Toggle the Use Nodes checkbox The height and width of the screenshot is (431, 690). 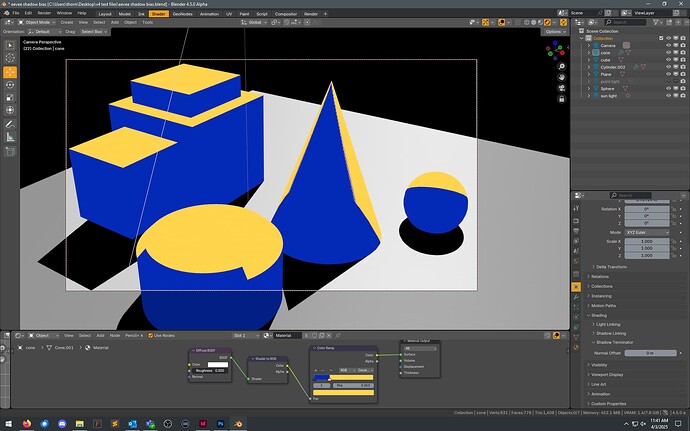tap(150, 335)
